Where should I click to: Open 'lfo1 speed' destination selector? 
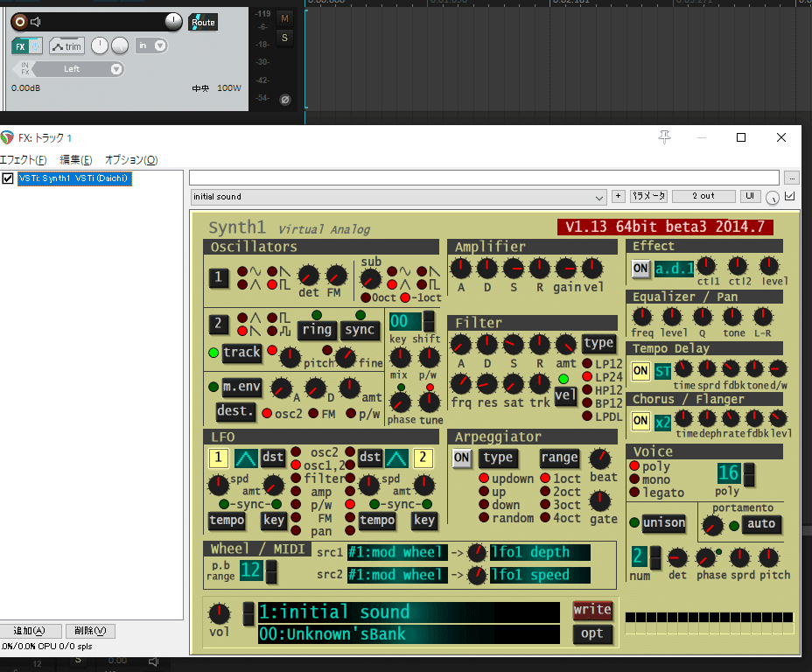540,575
